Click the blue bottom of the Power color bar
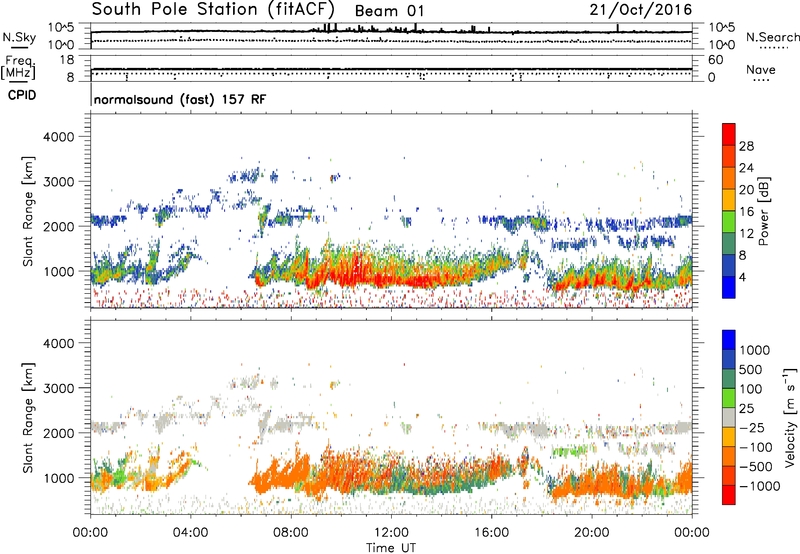800x554 pixels. pyautogui.click(x=729, y=288)
